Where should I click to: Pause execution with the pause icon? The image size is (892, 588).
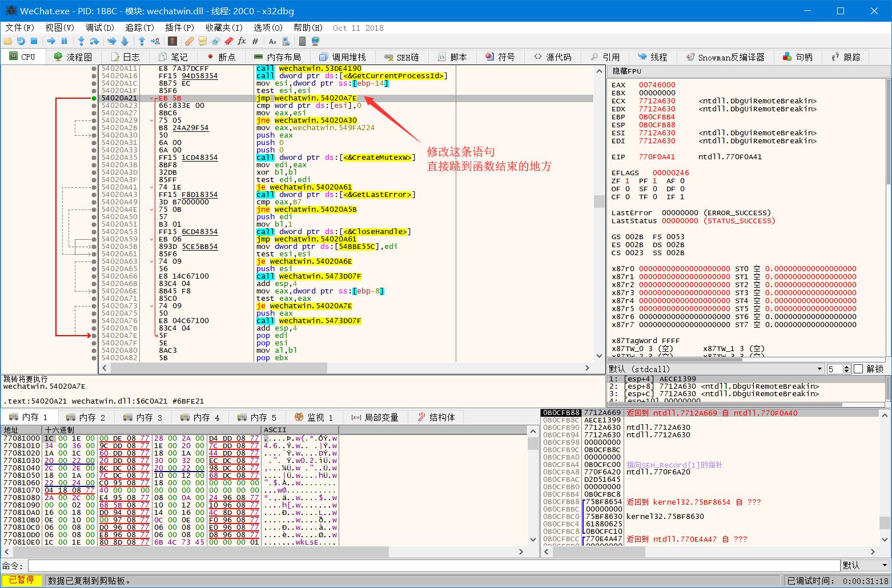point(64,41)
